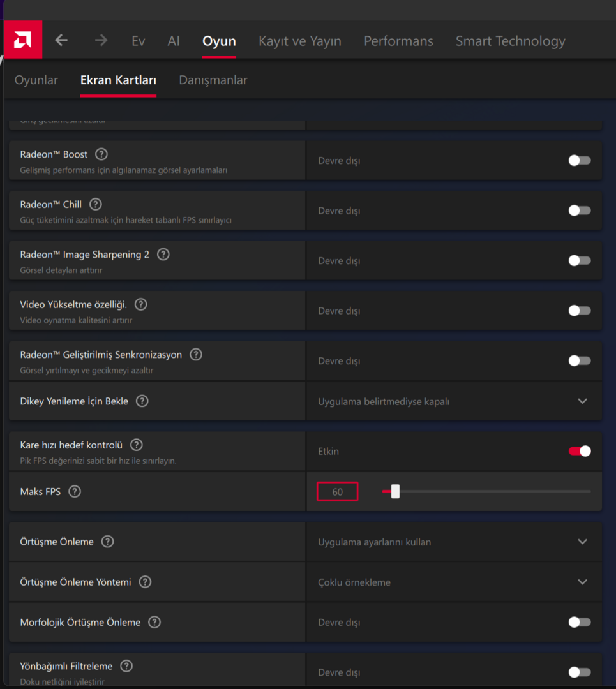Open help for Radeon Image Sharpening 2

[163, 255]
